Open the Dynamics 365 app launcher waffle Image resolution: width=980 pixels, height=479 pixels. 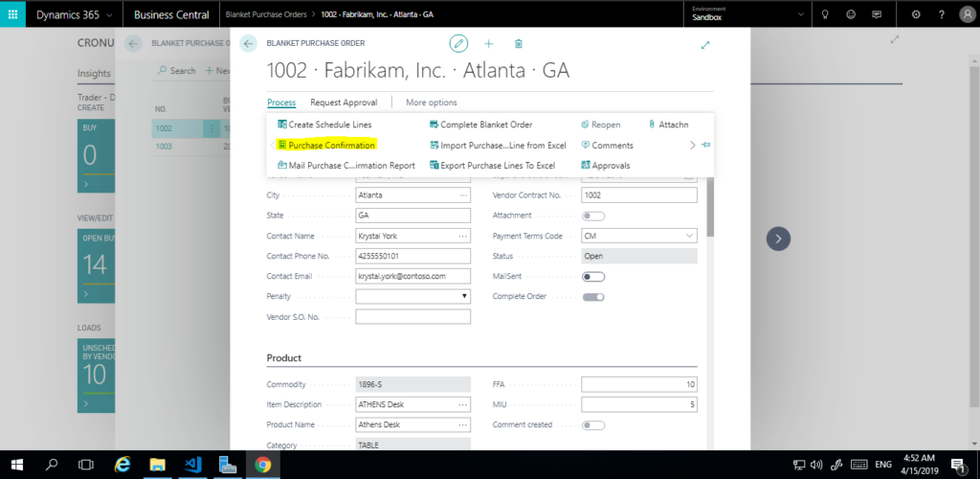click(12, 13)
